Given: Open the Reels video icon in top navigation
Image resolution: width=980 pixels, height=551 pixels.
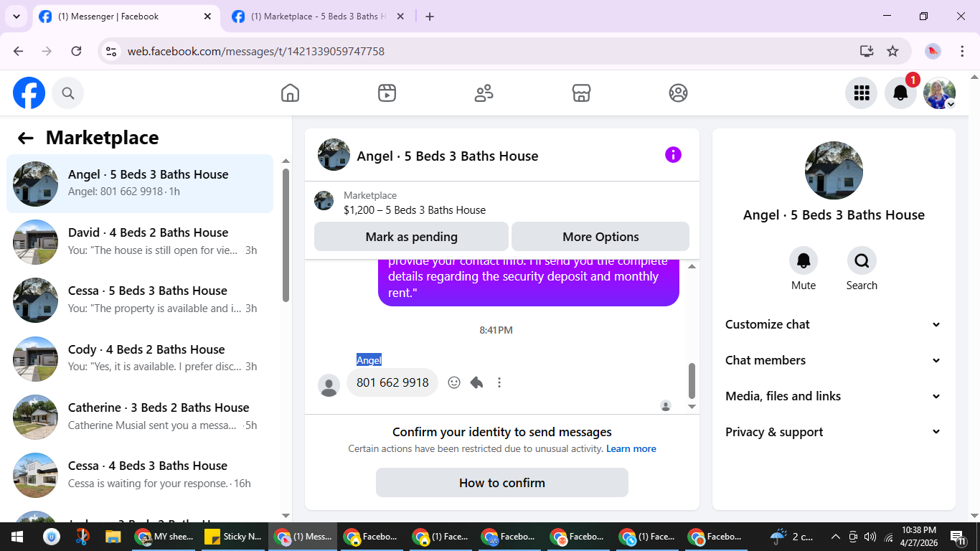Looking at the screenshot, I should (x=387, y=93).
